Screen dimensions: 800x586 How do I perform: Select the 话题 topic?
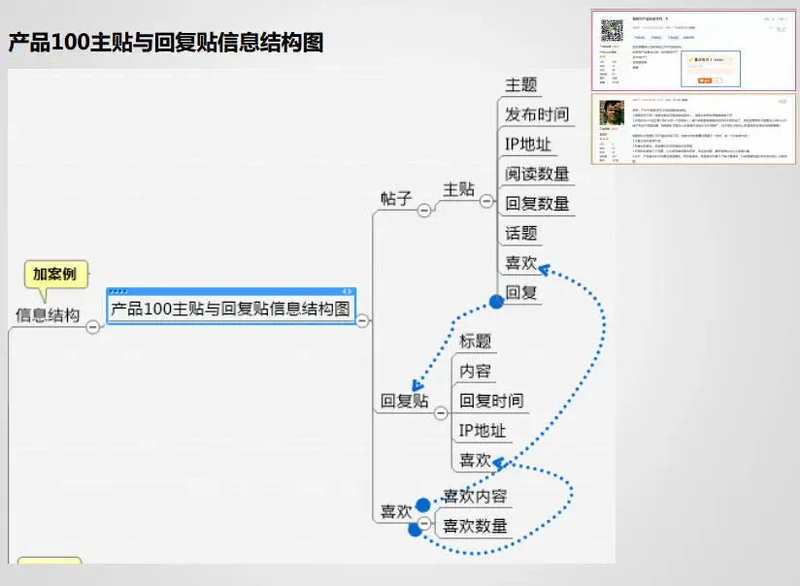521,233
